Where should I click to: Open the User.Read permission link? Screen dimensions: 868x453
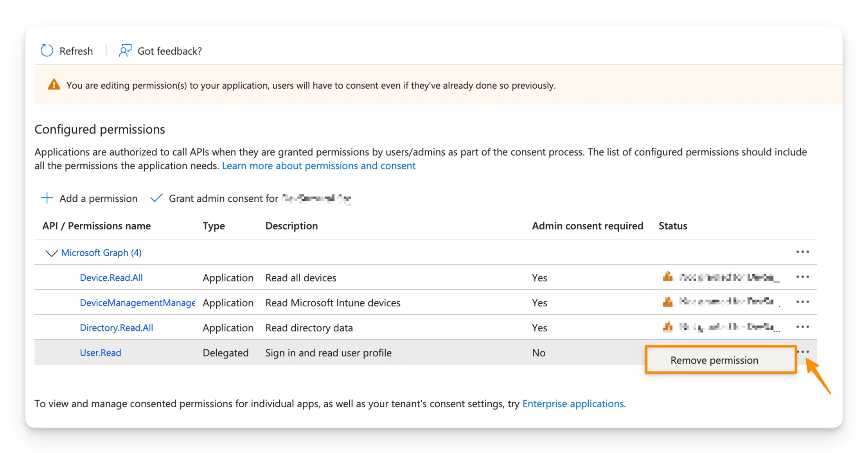coord(101,353)
